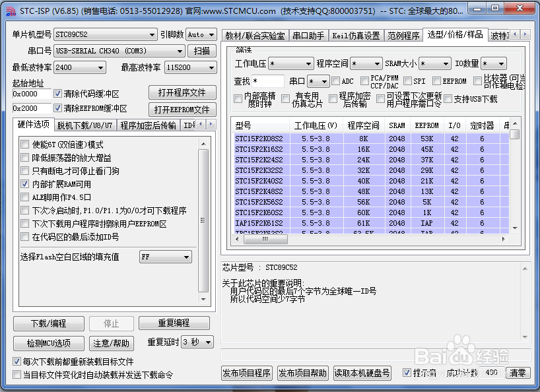
Task: Open the IO数量 filter dropdown
Action: click(x=494, y=63)
